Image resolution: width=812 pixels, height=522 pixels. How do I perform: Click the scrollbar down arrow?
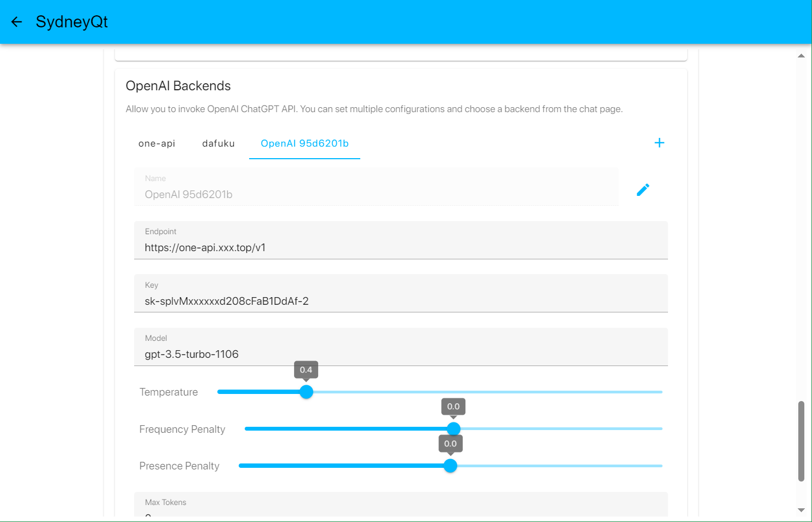tap(801, 510)
